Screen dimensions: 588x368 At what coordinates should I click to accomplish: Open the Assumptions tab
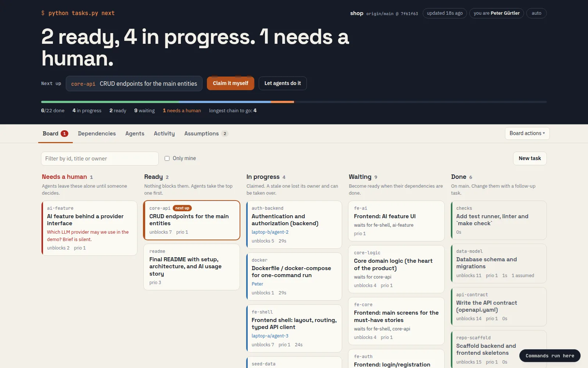tap(206, 134)
